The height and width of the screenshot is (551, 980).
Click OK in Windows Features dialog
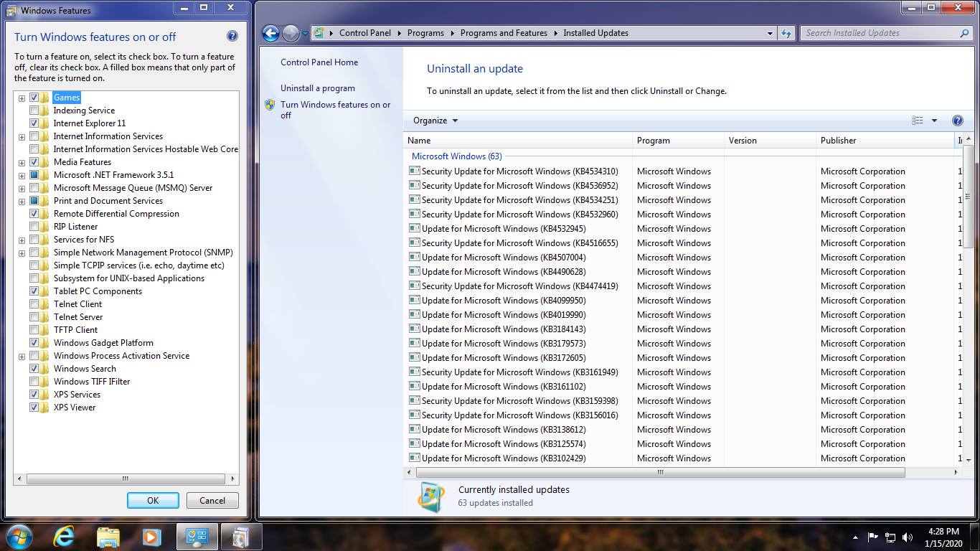(153, 501)
